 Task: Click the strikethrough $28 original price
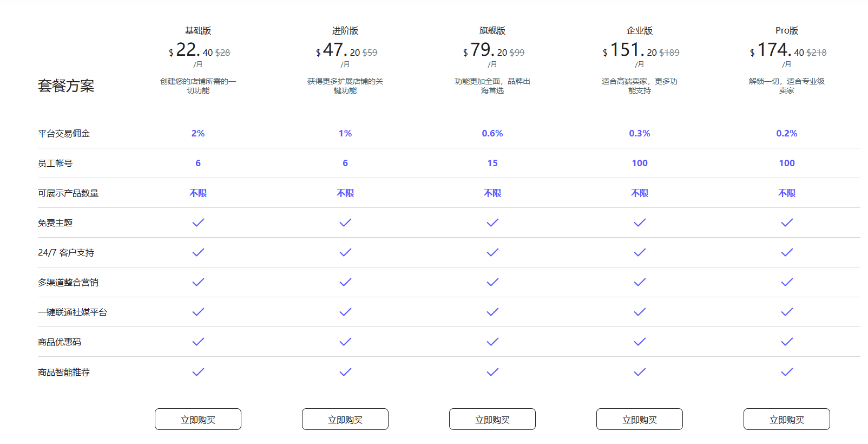click(223, 53)
